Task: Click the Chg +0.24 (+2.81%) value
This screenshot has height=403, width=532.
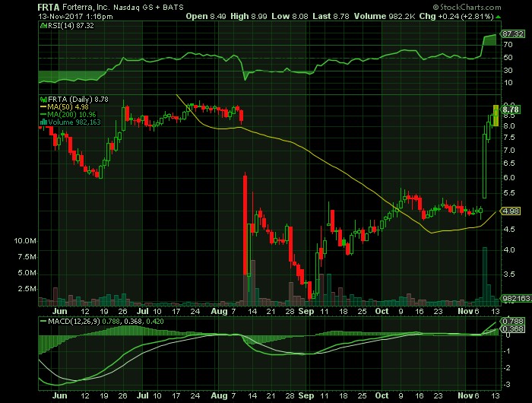Action: coord(456,16)
